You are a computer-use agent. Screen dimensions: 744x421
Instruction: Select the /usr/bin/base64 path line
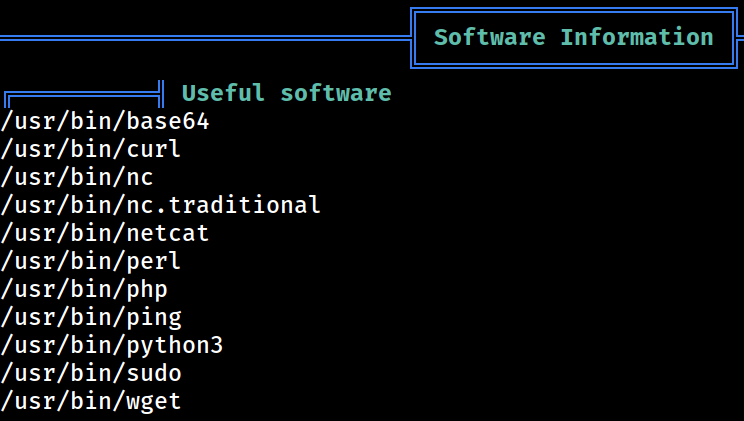[105, 122]
